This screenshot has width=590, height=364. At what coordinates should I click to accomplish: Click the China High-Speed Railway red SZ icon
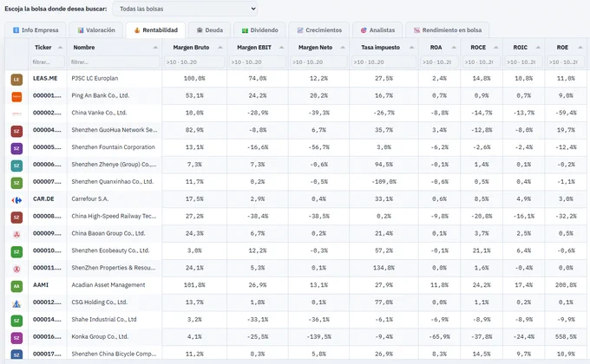coord(16,218)
